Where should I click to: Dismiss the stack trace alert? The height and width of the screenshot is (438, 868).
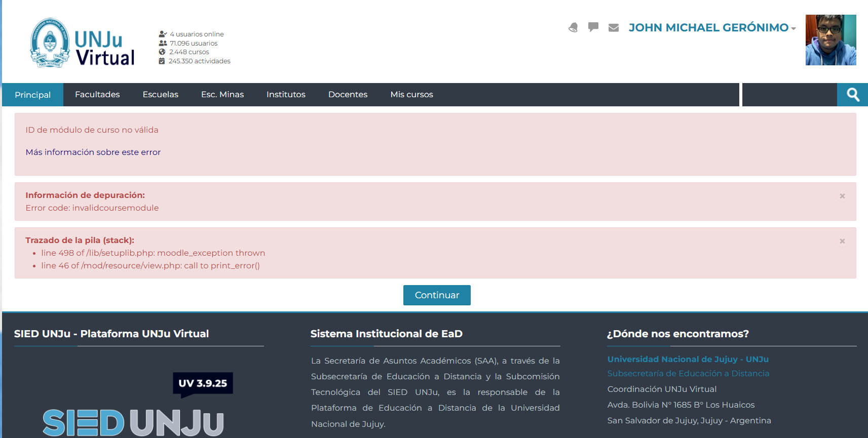point(842,241)
